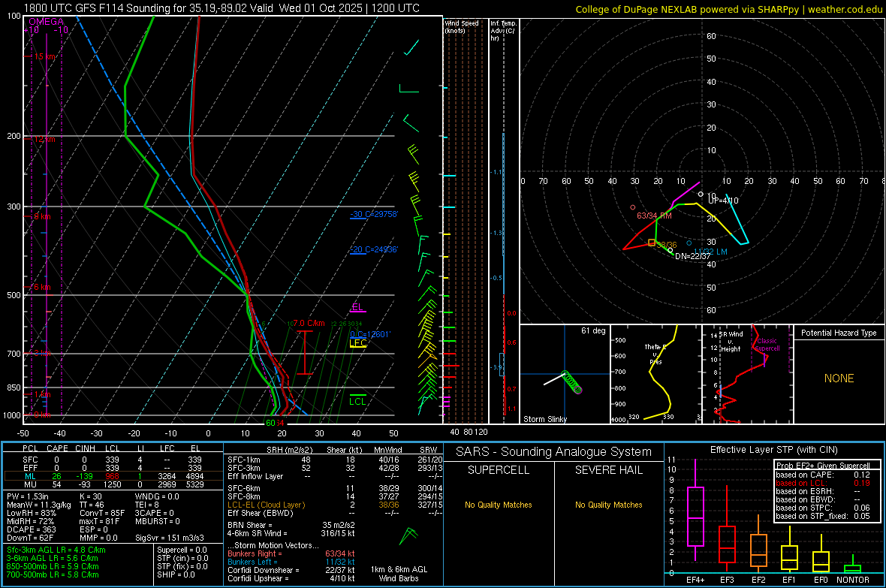Click the Inf. Temp. Adv. header
This screenshot has height=588, width=886.
(503, 31)
